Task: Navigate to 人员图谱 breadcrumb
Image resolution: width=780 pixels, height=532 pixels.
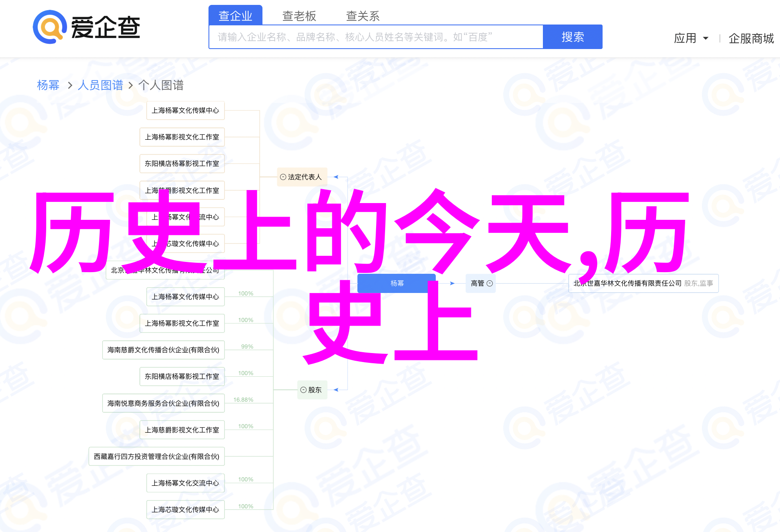Action: 100,85
